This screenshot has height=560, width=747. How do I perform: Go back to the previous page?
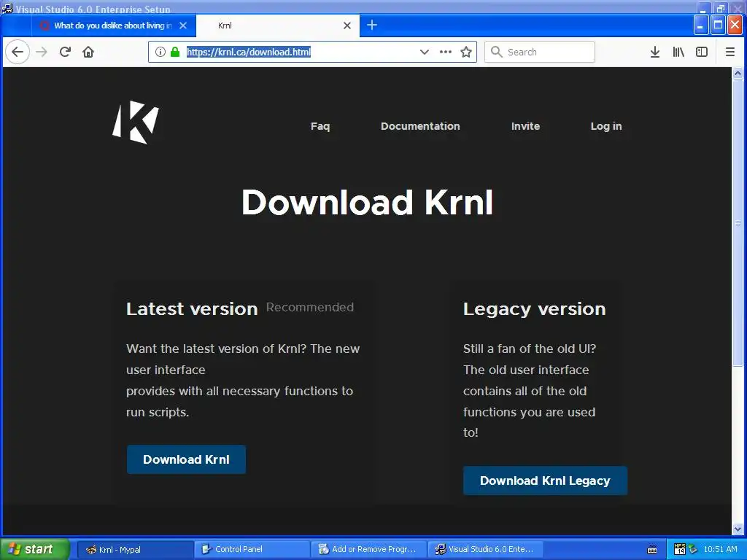tap(18, 52)
